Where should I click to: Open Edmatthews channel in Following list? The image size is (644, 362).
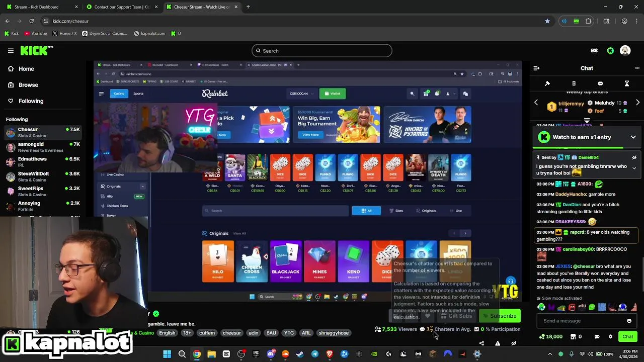click(43, 162)
